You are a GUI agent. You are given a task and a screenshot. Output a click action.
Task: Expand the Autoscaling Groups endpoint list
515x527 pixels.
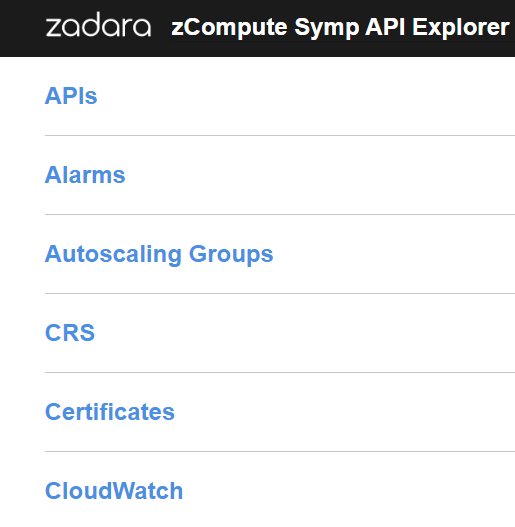[159, 254]
